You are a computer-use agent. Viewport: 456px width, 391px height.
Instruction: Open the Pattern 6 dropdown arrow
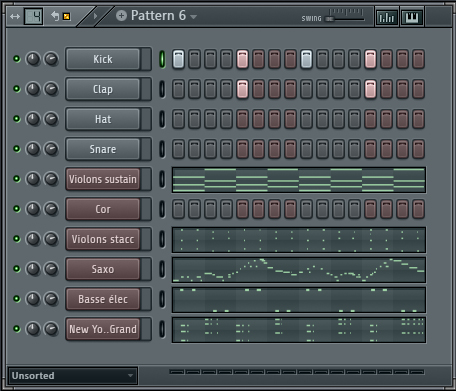(193, 17)
